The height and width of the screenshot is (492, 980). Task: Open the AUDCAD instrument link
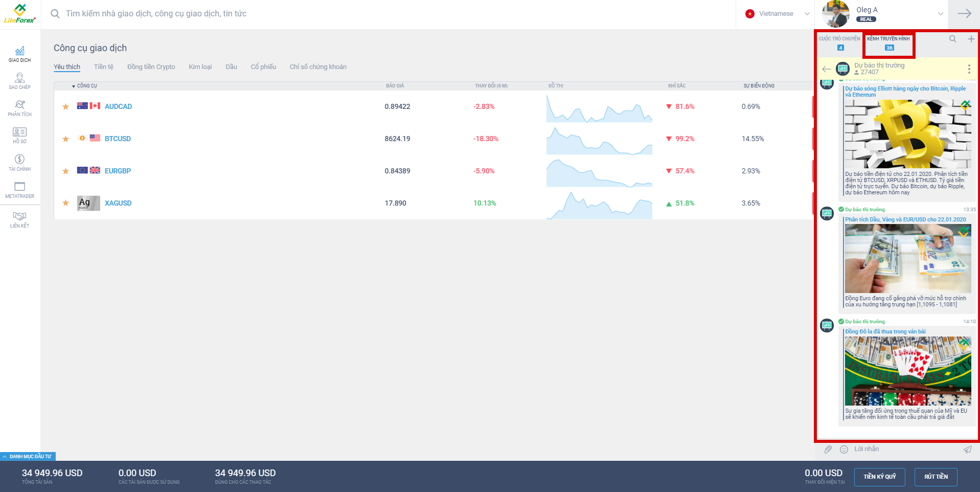(x=118, y=106)
